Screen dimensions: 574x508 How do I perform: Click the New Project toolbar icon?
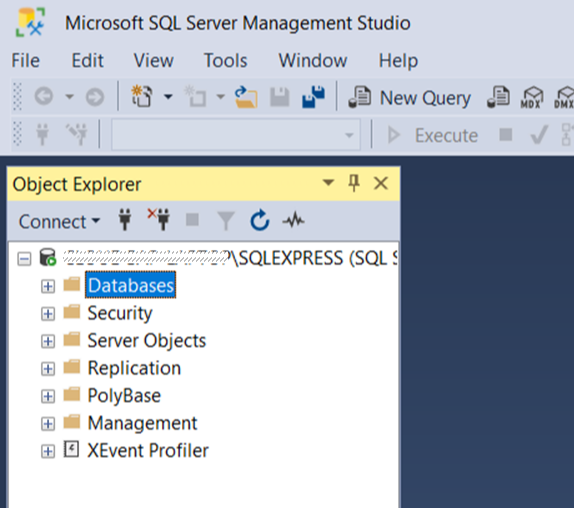click(142, 96)
